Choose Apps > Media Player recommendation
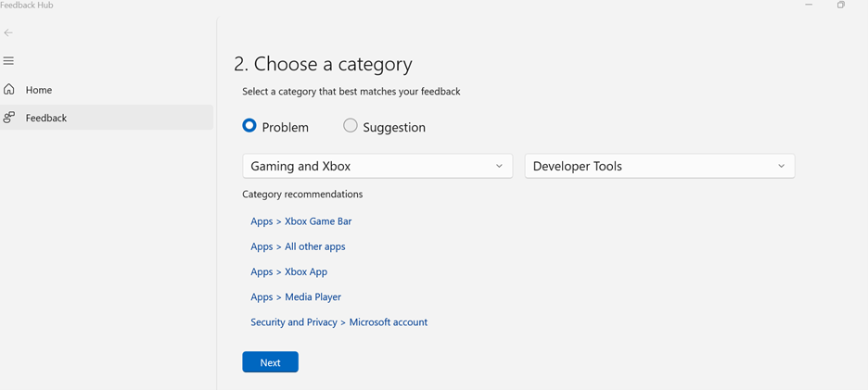This screenshot has width=868, height=390. pos(296,297)
